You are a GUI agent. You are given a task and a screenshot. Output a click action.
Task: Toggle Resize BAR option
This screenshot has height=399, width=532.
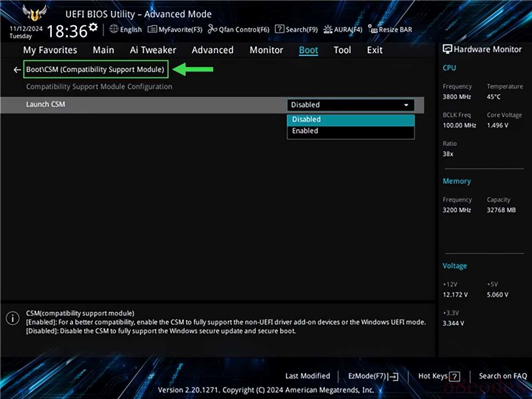point(390,30)
